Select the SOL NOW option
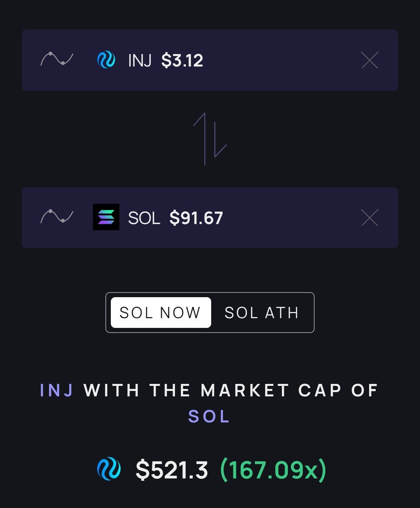The height and width of the screenshot is (508, 420). click(161, 313)
